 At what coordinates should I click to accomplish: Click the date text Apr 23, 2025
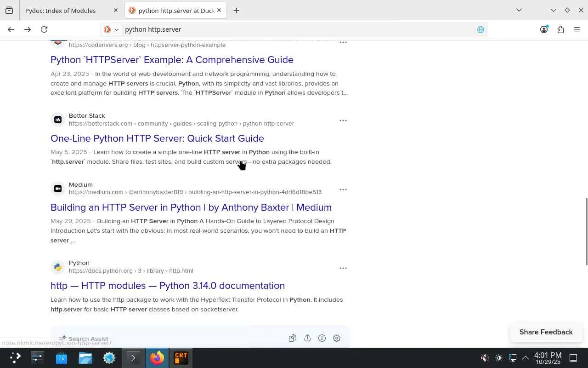pyautogui.click(x=70, y=74)
